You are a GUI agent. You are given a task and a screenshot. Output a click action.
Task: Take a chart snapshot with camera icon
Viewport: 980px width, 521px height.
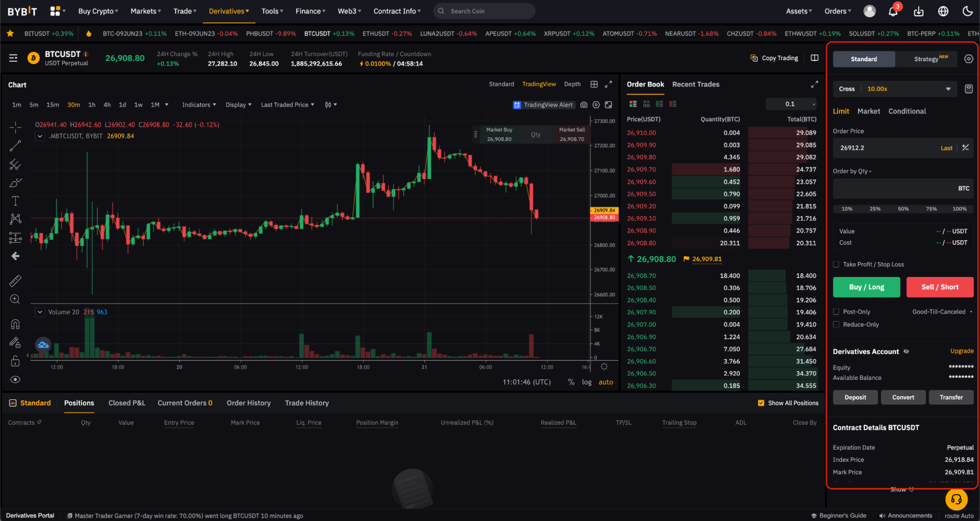tap(584, 105)
